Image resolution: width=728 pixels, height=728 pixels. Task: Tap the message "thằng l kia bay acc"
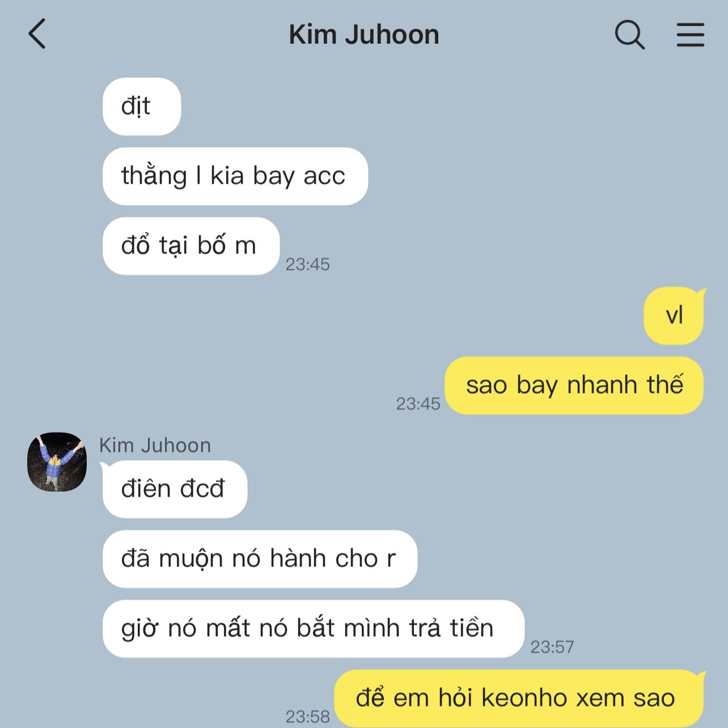click(235, 176)
